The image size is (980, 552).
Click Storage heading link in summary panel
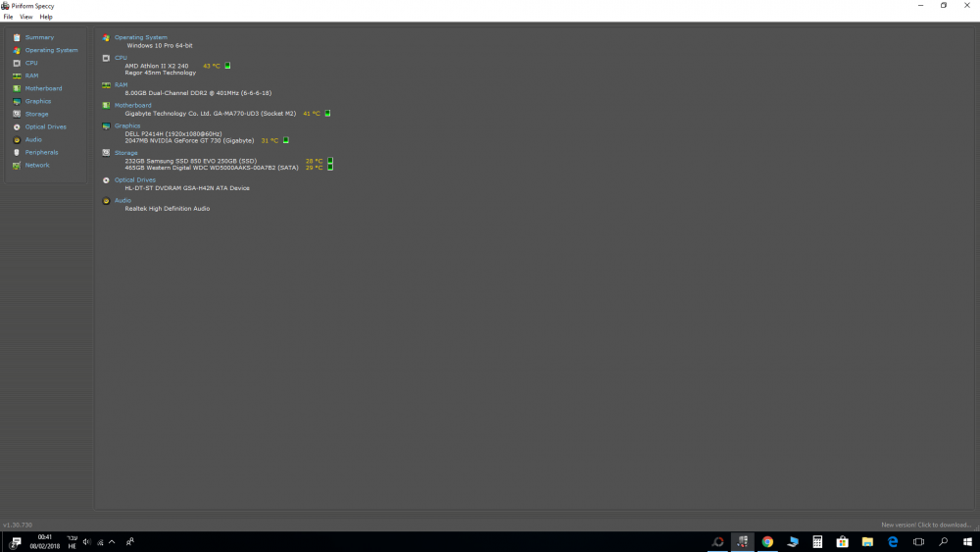click(125, 153)
